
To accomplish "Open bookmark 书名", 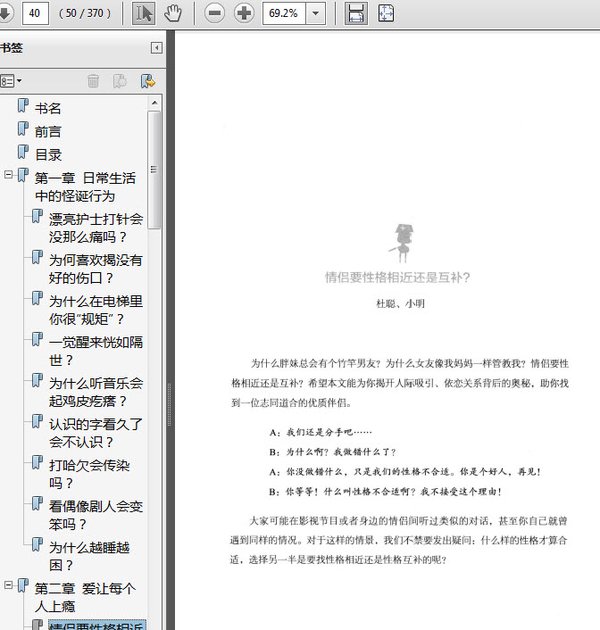I will tap(48, 108).
